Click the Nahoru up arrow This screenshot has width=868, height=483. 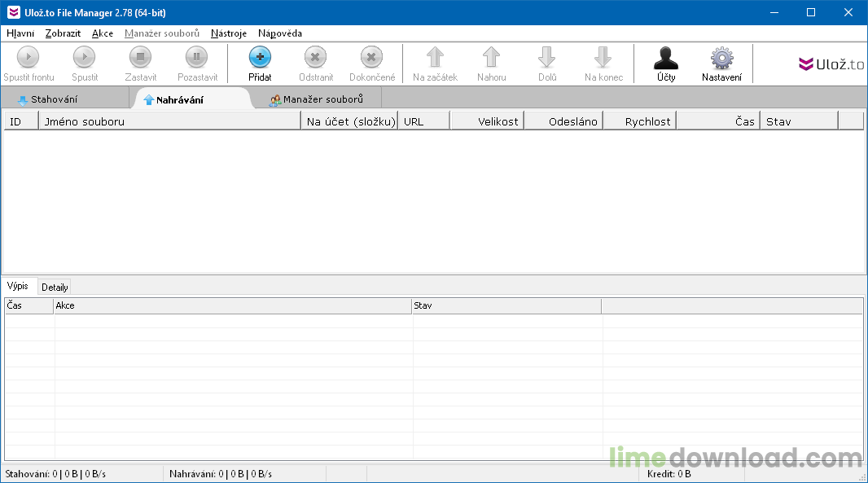tap(492, 57)
